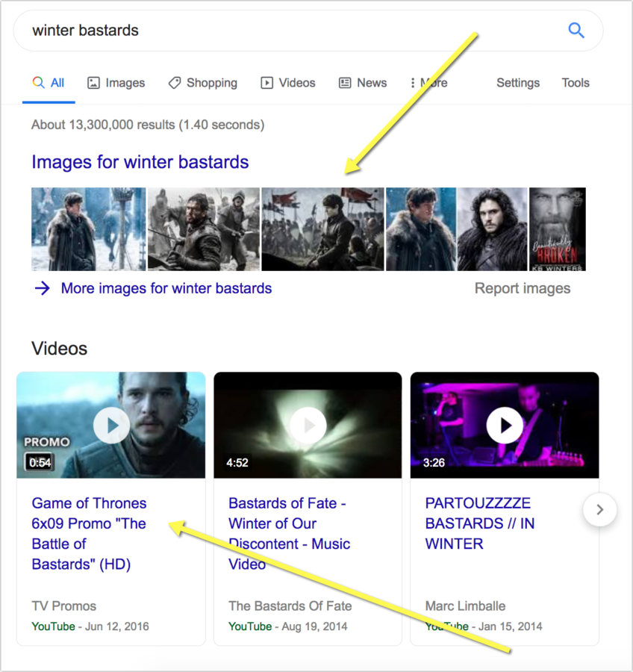
Task: Open fifth image, long-haired man portrait
Action: 493,229
